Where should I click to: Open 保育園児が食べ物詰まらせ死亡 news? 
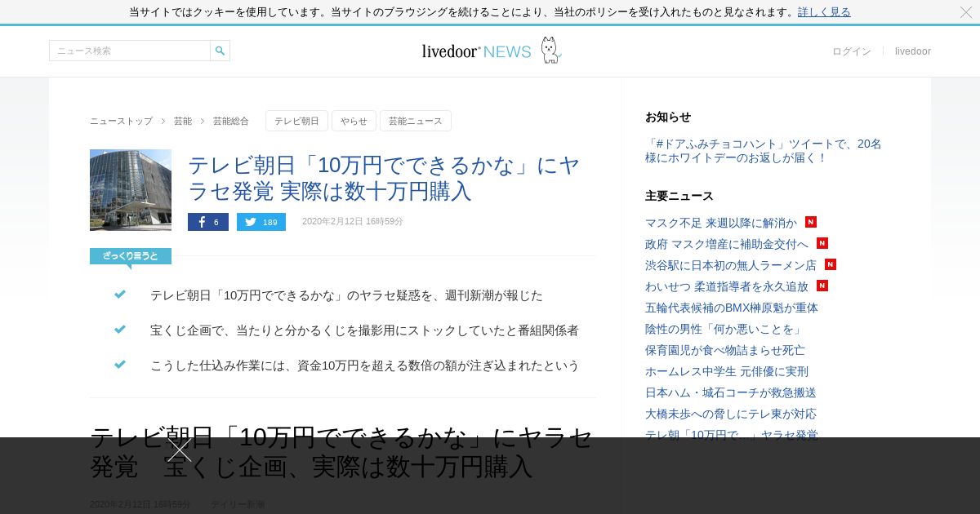click(x=725, y=350)
